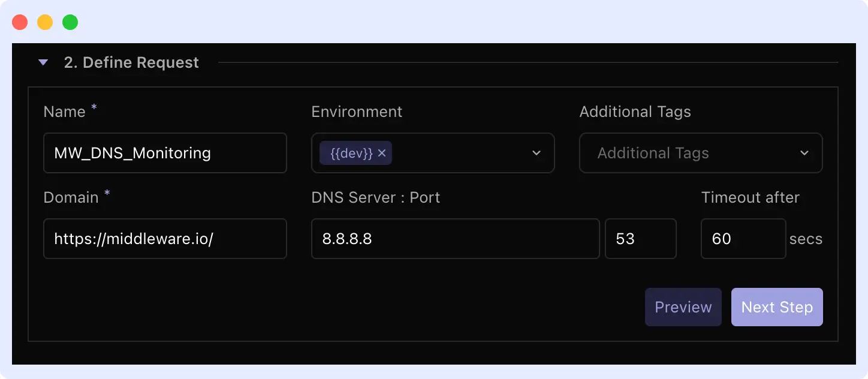The image size is (868, 379).
Task: Click the Timeout after field showing 60
Action: [743, 239]
